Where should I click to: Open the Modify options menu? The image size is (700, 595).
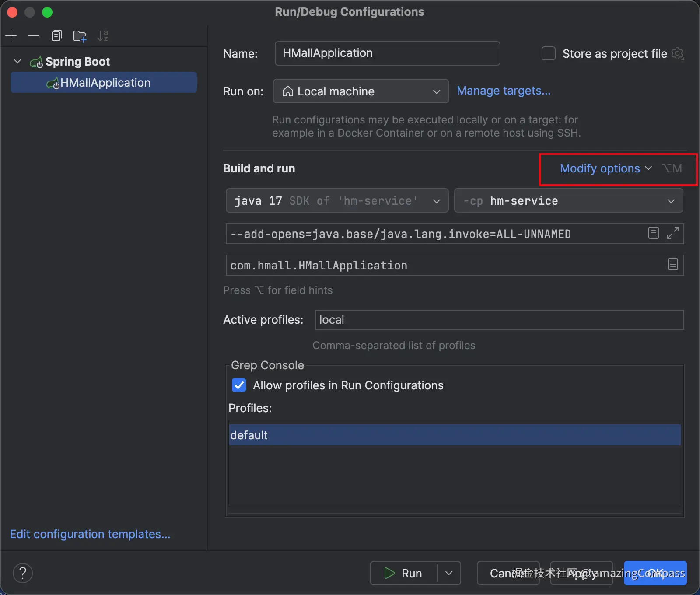(x=605, y=168)
